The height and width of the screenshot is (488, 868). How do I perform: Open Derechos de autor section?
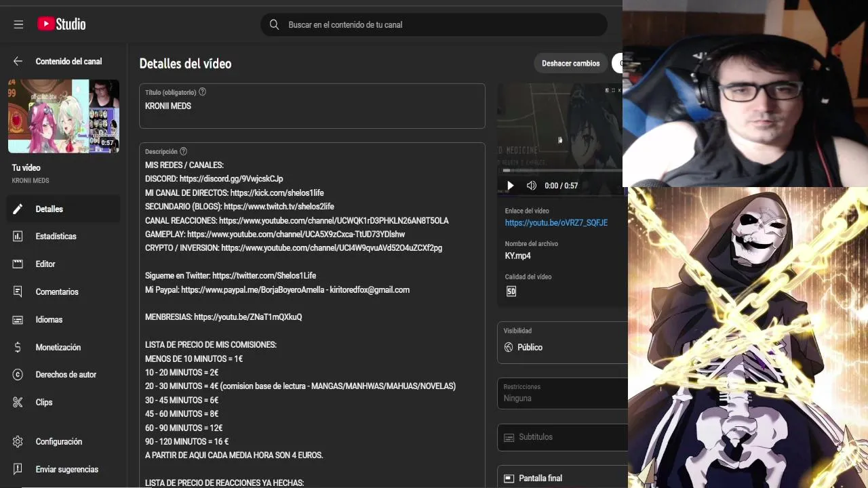pos(64,374)
